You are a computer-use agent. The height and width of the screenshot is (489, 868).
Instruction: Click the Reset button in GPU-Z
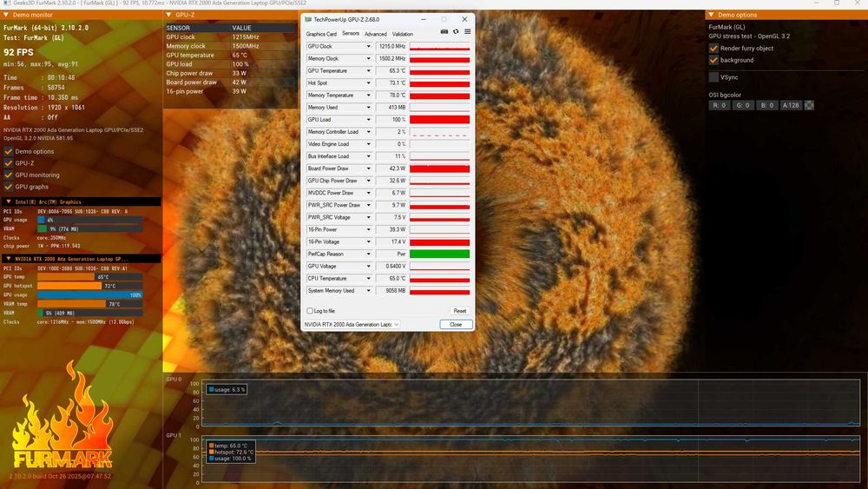[x=459, y=311]
